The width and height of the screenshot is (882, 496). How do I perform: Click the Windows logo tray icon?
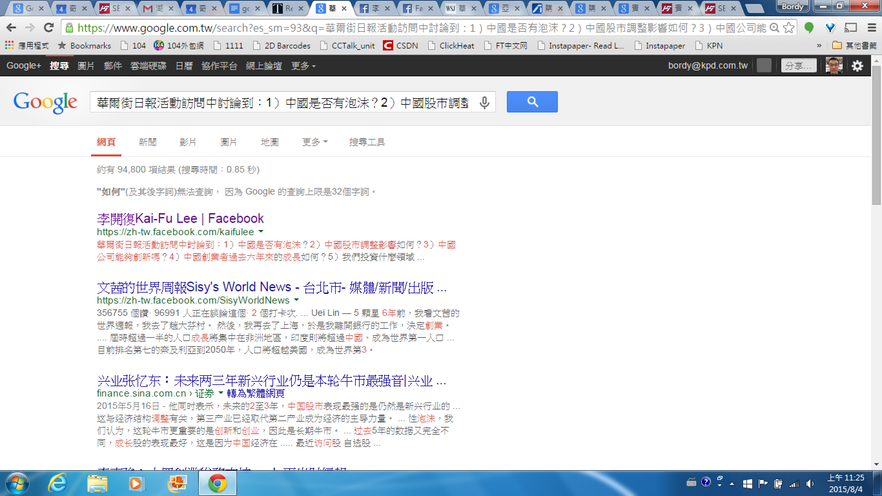747,484
